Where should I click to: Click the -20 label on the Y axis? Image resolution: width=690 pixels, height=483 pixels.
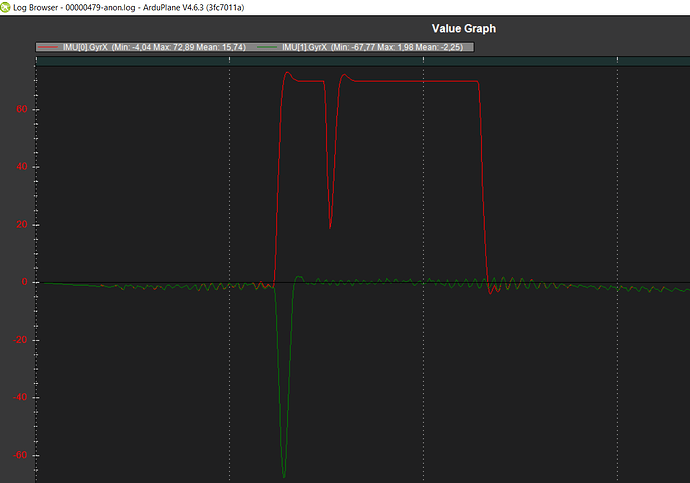click(x=20, y=340)
